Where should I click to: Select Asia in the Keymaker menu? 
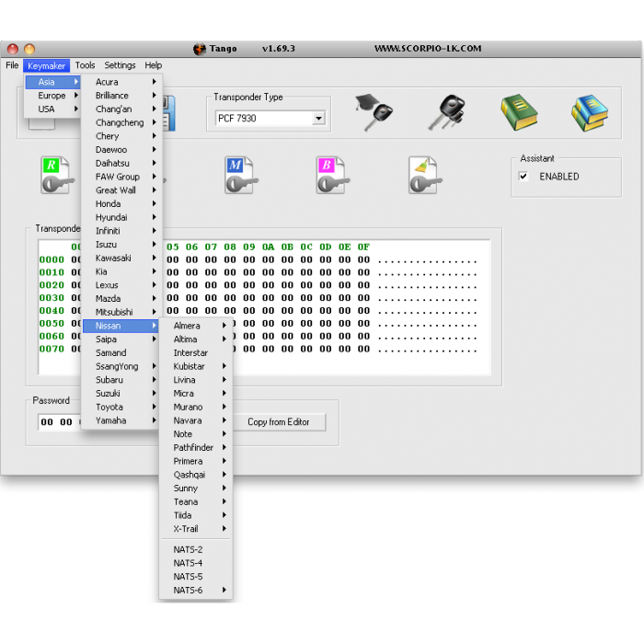(52, 82)
